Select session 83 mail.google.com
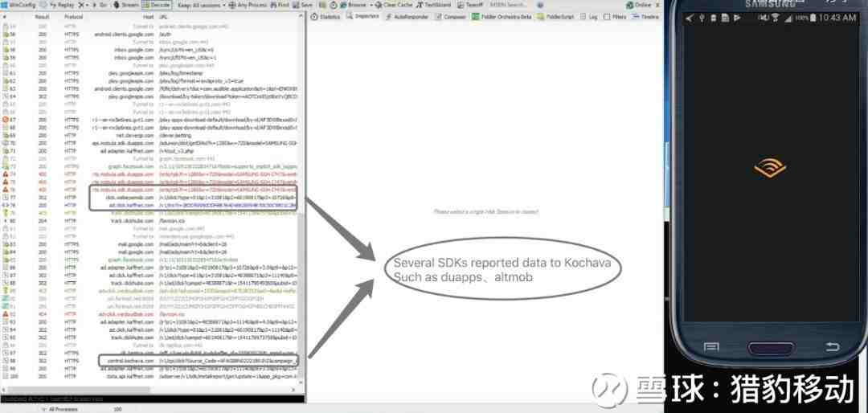This screenshot has height=413, width=868. point(150,244)
